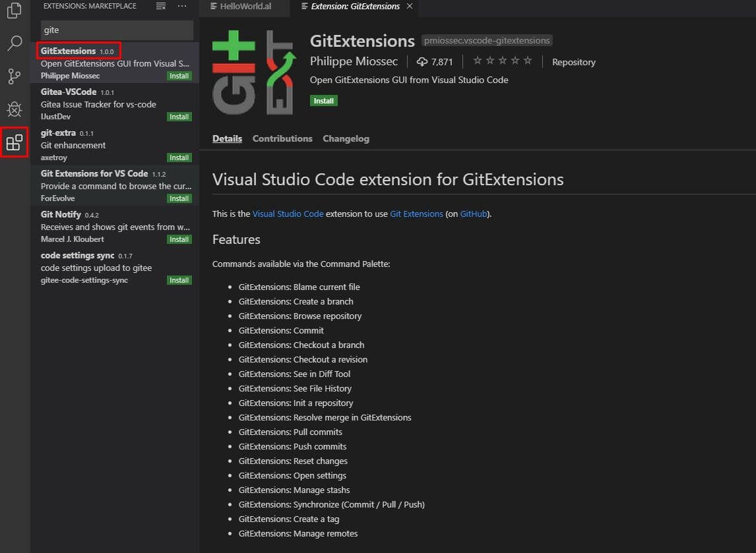
Task: Click 'GitExtensions: Create a branch' text
Action: point(296,302)
